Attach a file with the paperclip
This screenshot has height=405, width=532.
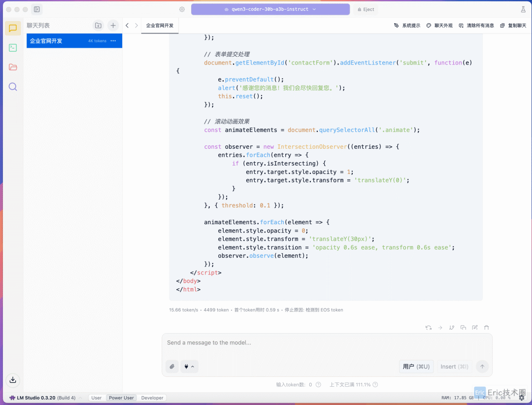tap(172, 367)
